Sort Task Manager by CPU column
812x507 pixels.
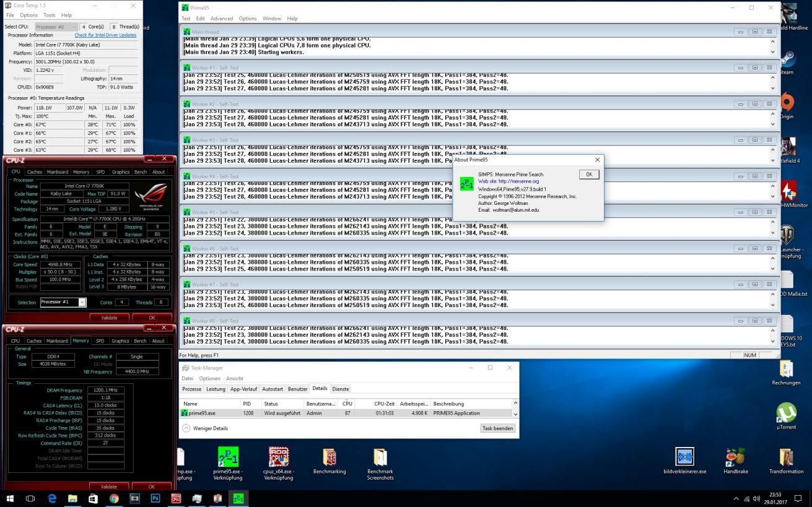(x=347, y=404)
